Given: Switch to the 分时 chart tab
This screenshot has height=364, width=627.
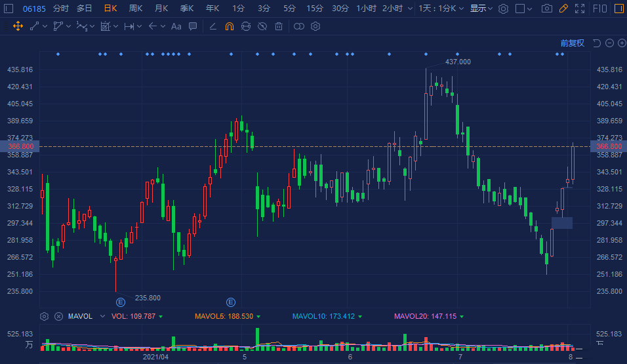Looking at the screenshot, I should pyautogui.click(x=61, y=9).
